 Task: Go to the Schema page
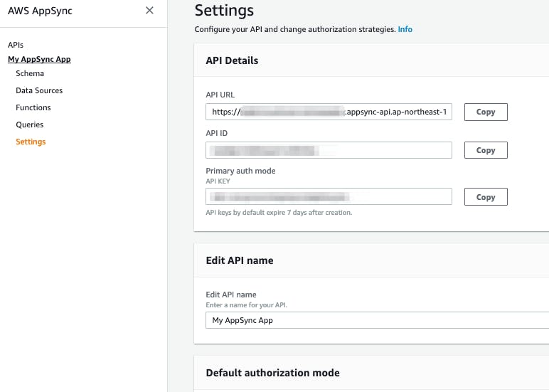pos(30,73)
